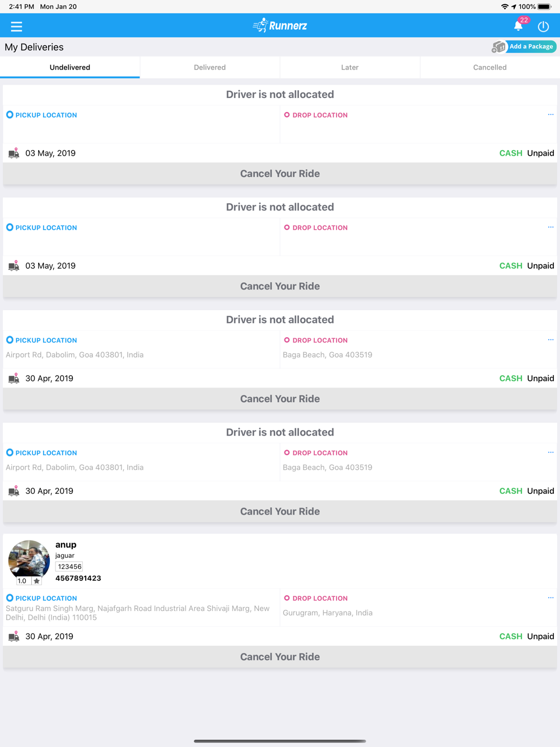Open the hamburger navigation menu
The image size is (560, 747).
pos(16,26)
